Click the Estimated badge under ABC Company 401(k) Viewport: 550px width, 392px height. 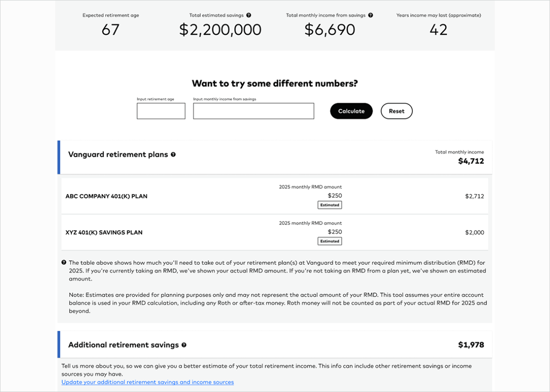point(329,205)
